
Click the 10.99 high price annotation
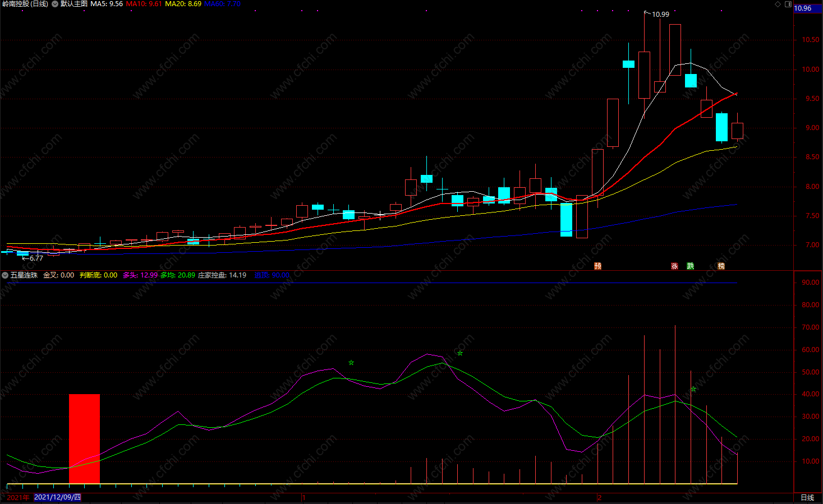[660, 15]
